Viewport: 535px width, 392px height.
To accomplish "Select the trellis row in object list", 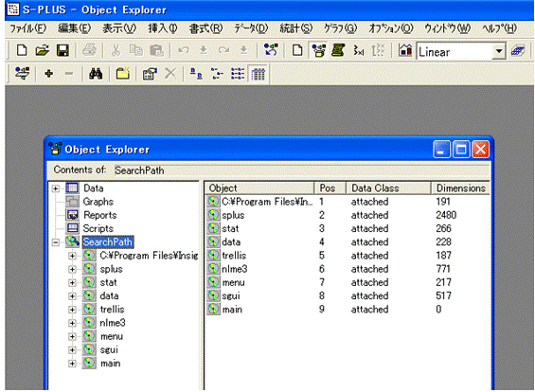I will click(348, 256).
